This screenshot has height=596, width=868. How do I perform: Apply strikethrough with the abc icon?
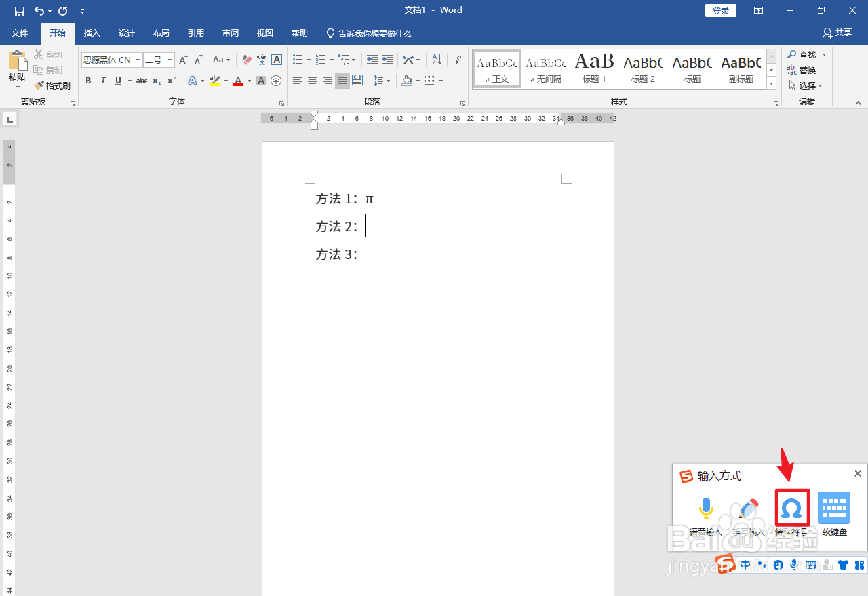click(x=141, y=81)
